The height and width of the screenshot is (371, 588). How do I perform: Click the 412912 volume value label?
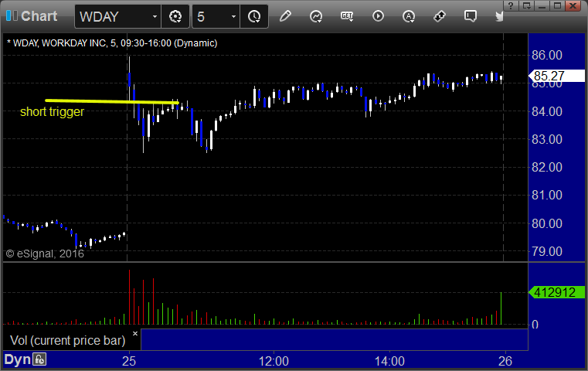[556, 292]
